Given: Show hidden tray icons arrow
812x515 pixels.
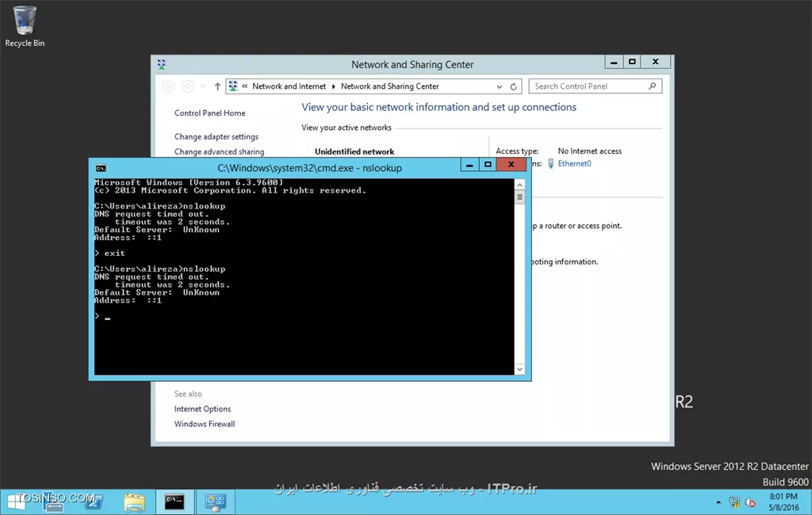Looking at the screenshot, I should click(718, 502).
